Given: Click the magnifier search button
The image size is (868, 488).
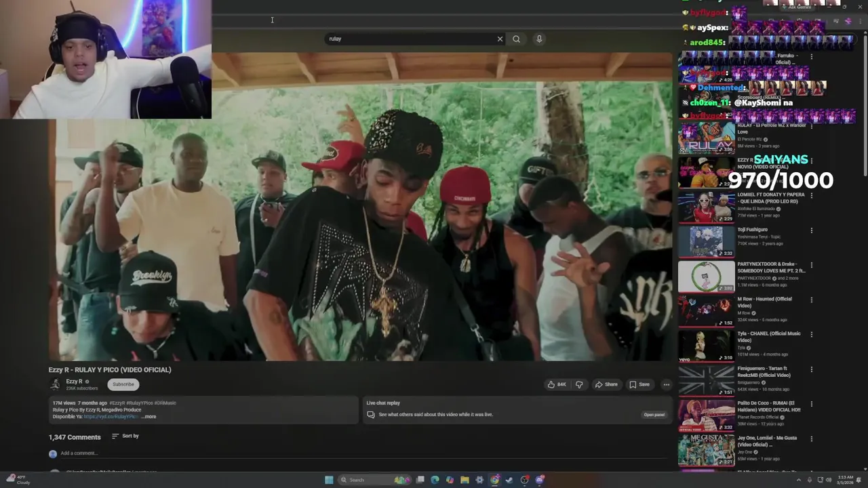Looking at the screenshot, I should (516, 39).
